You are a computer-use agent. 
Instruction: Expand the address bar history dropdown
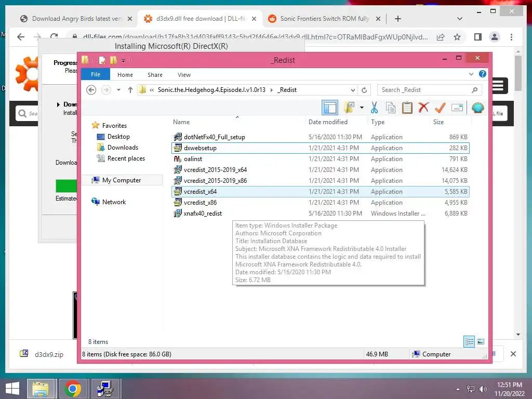click(353, 90)
